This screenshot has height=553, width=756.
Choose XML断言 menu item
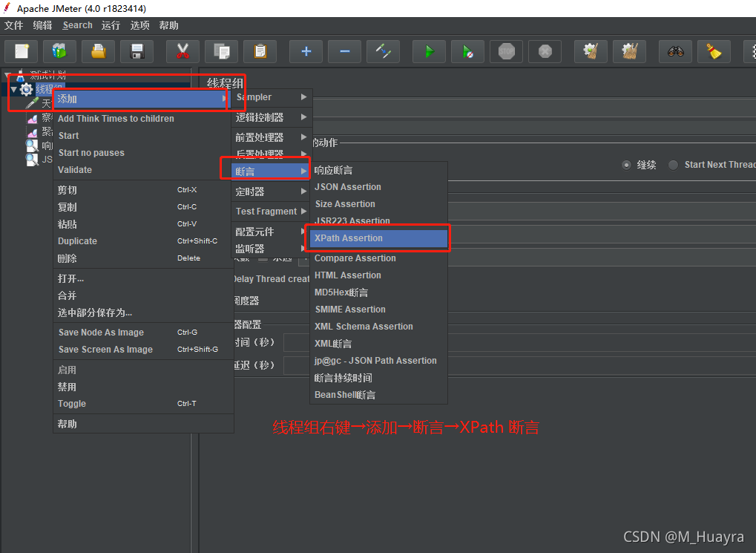click(378, 344)
